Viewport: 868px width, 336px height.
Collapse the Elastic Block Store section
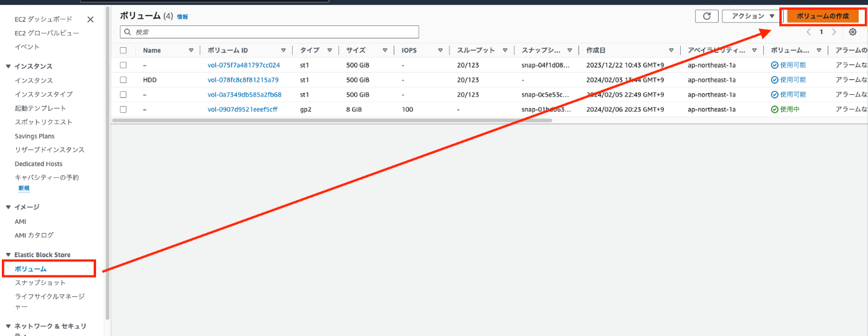point(8,255)
